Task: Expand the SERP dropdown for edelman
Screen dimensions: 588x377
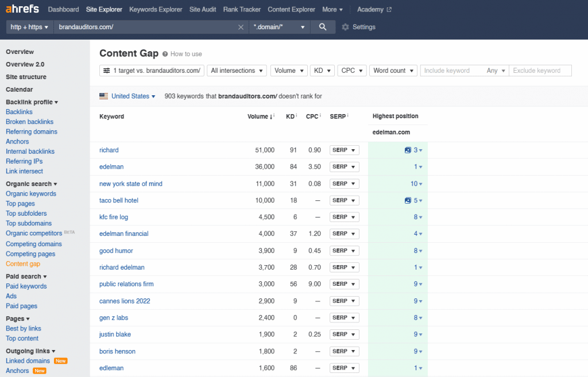Action: pos(344,167)
